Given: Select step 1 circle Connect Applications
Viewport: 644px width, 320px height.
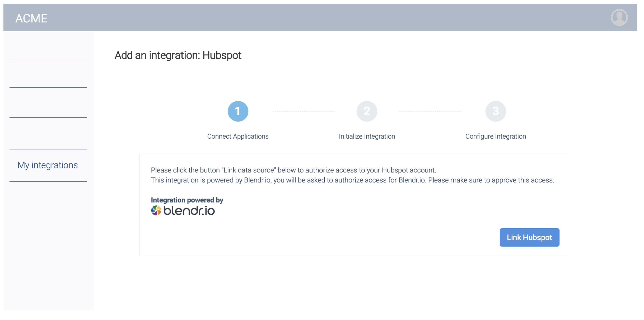Looking at the screenshot, I should pos(238,111).
